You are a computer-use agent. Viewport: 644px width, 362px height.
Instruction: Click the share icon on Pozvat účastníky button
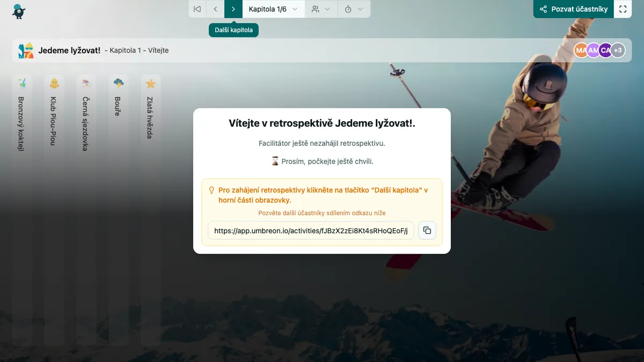click(544, 9)
